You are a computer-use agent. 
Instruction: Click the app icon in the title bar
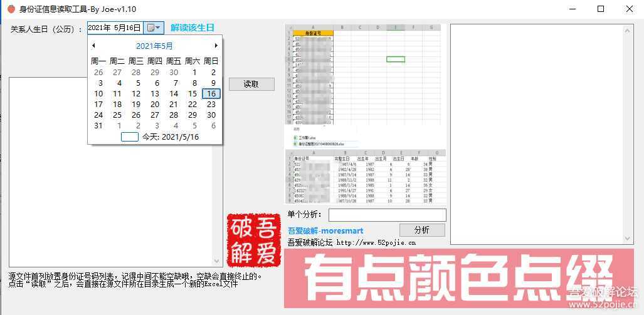[x=11, y=9]
